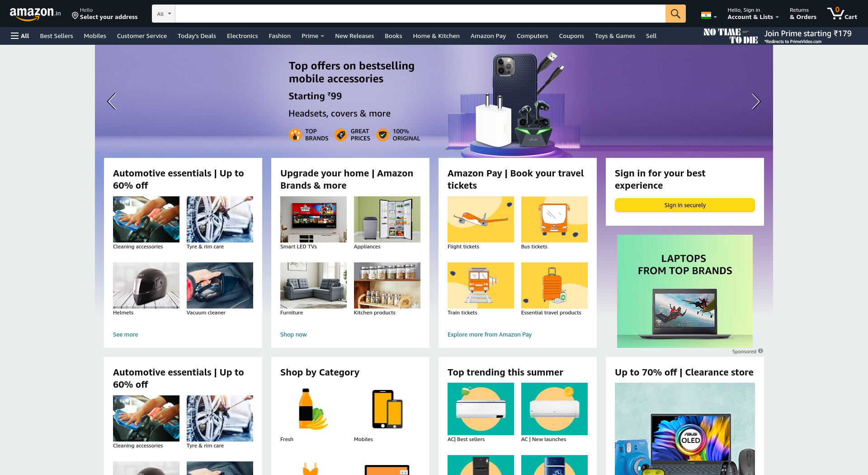Screen dimensions: 868x475
Task: Click the Great Prices badge icon
Action: click(341, 135)
